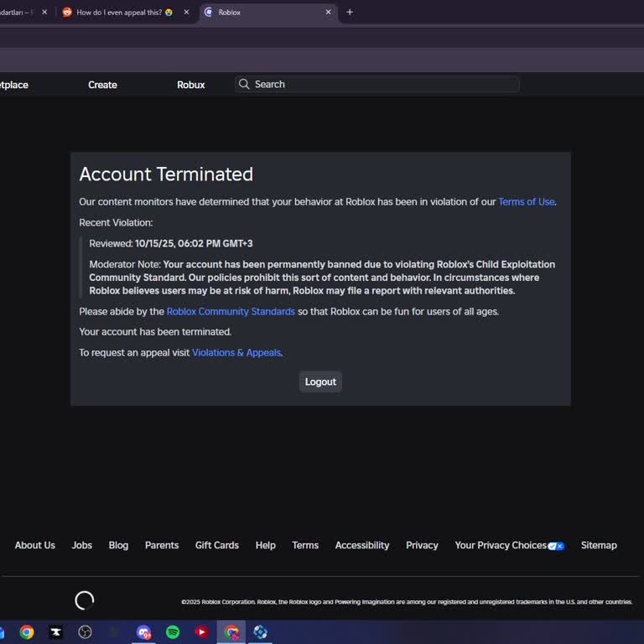Open the YouTube Music taskbar icon
The height and width of the screenshot is (644, 644).
(201, 631)
